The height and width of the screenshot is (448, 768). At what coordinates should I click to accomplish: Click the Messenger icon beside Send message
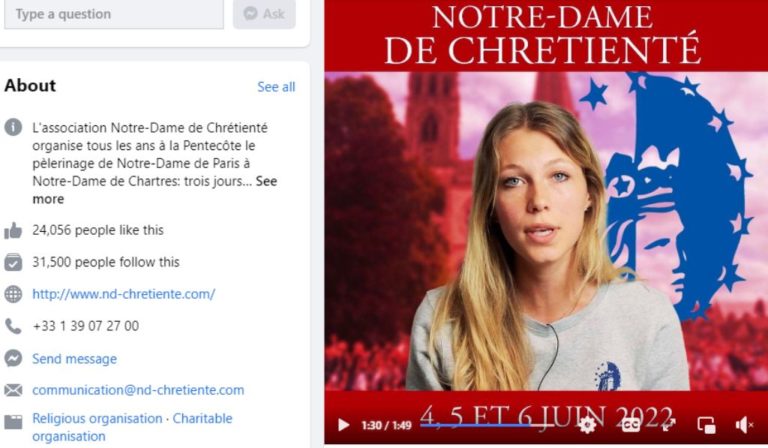point(13,358)
